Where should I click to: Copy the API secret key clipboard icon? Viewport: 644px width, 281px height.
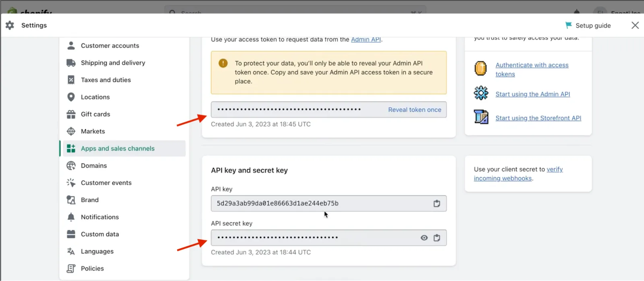[437, 238]
